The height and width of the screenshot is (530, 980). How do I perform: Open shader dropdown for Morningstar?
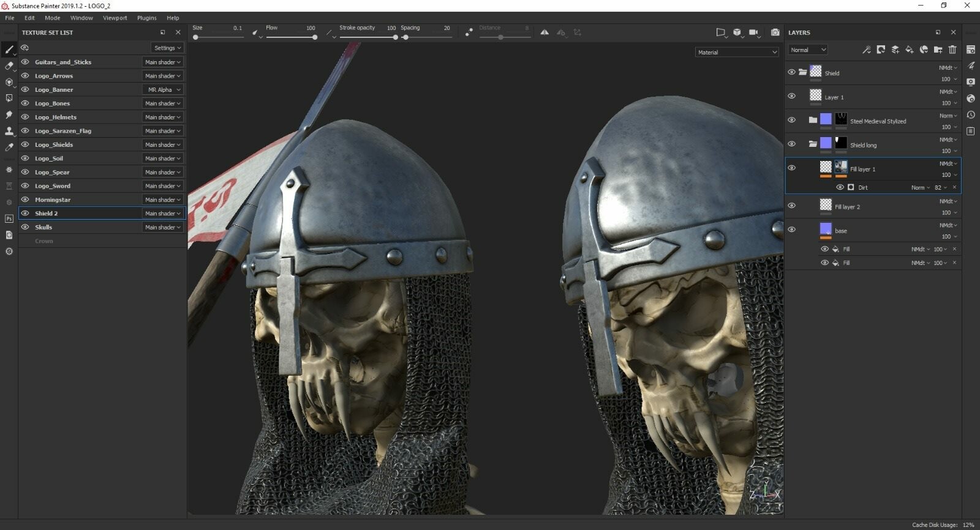click(163, 200)
